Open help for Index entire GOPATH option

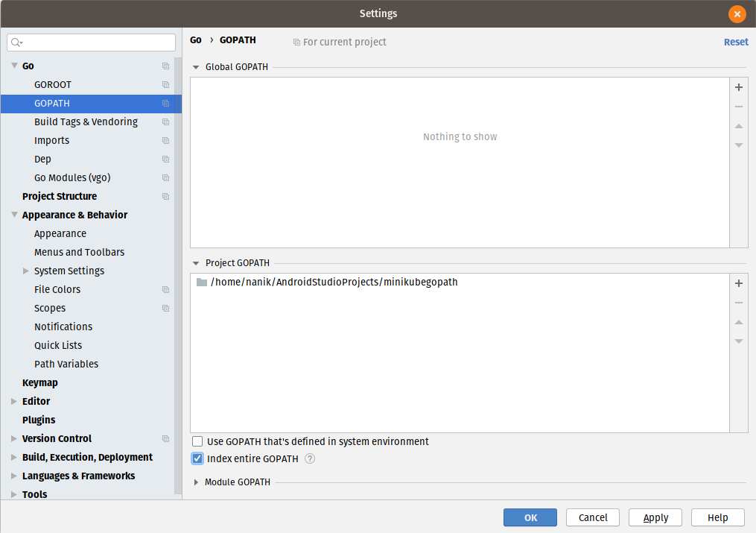tap(309, 458)
